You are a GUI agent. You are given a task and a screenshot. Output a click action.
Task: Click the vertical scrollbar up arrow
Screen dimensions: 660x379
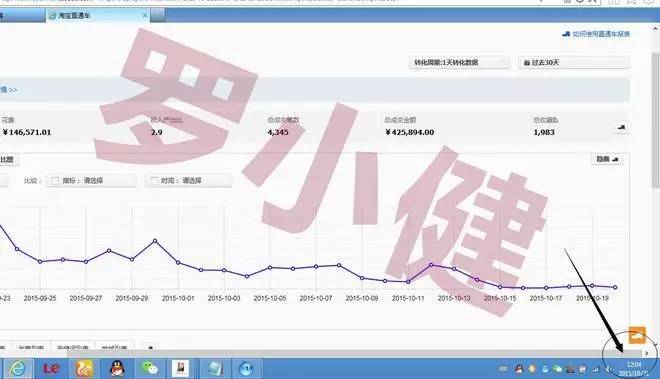coord(656,29)
